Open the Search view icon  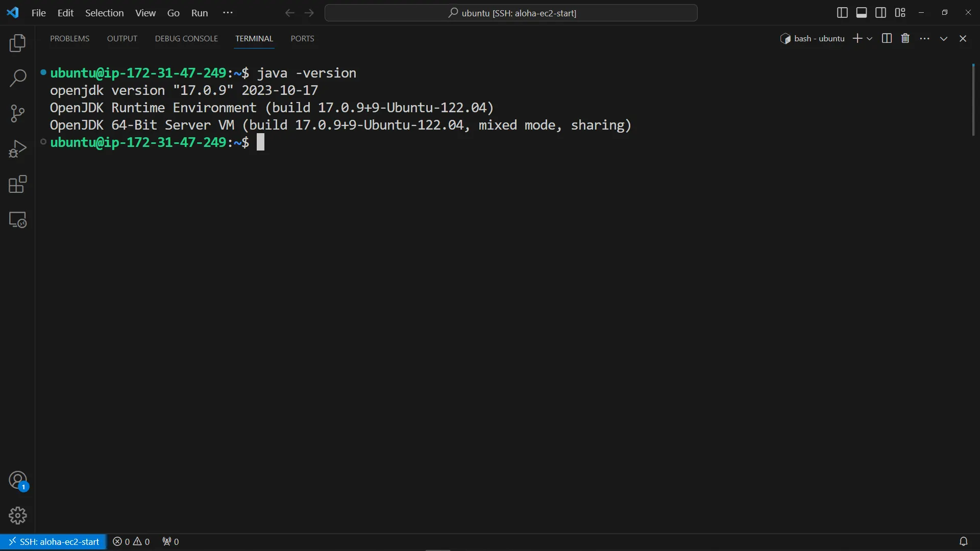point(18,78)
